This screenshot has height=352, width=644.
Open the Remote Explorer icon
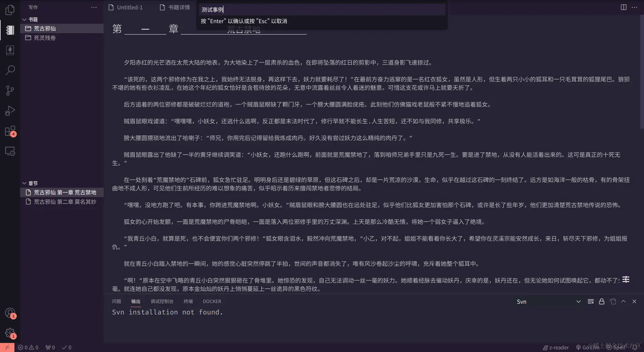coord(10,152)
